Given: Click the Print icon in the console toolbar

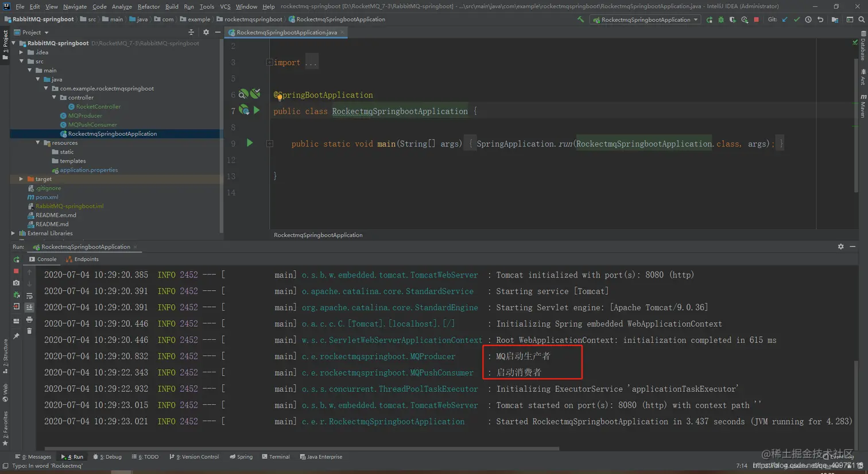Looking at the screenshot, I should [29, 319].
